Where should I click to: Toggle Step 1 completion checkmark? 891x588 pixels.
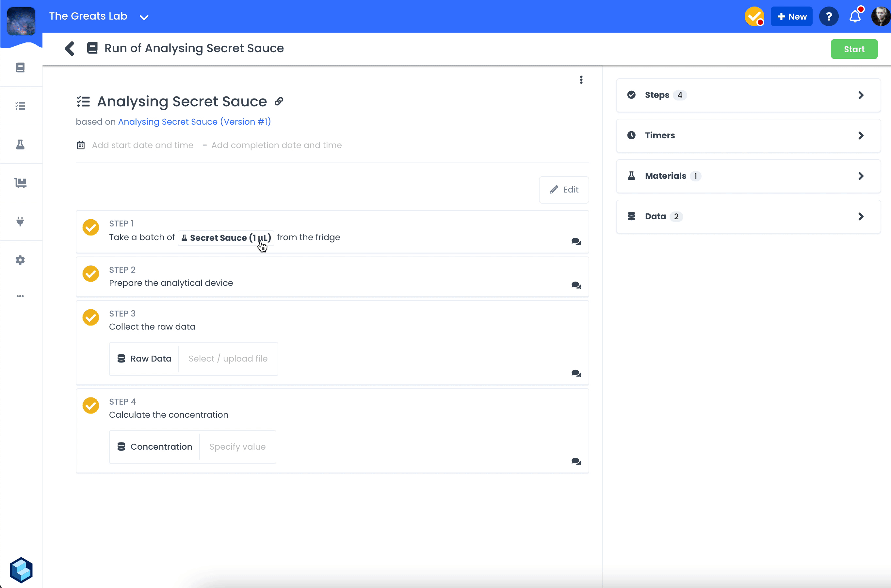[x=91, y=227]
